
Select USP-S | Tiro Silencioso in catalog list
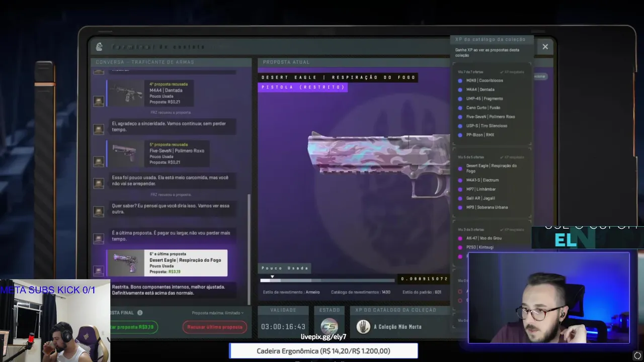coord(482,126)
